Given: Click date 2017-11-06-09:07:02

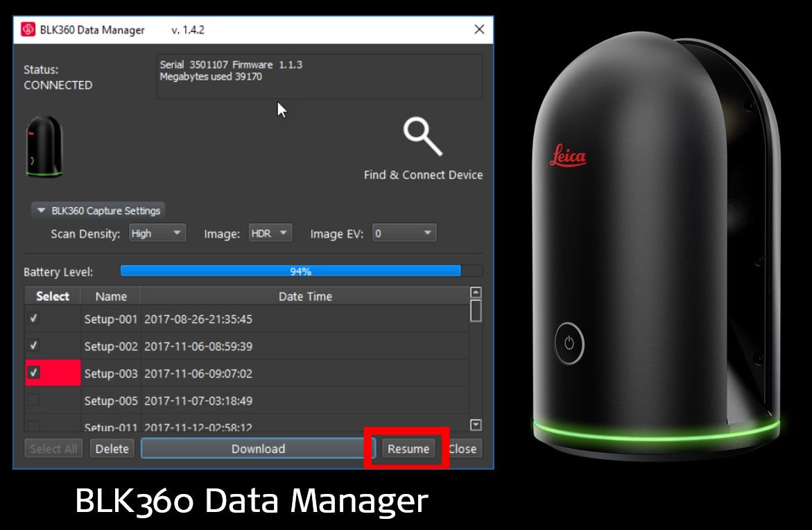Looking at the screenshot, I should click(198, 373).
